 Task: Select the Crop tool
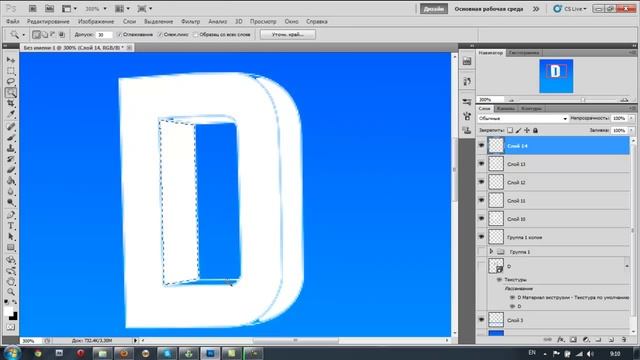pyautogui.click(x=11, y=103)
